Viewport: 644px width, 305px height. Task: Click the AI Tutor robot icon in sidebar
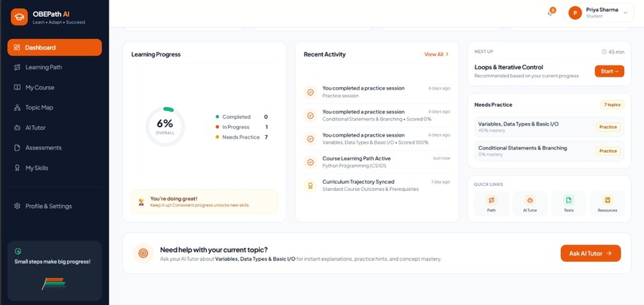(17, 128)
